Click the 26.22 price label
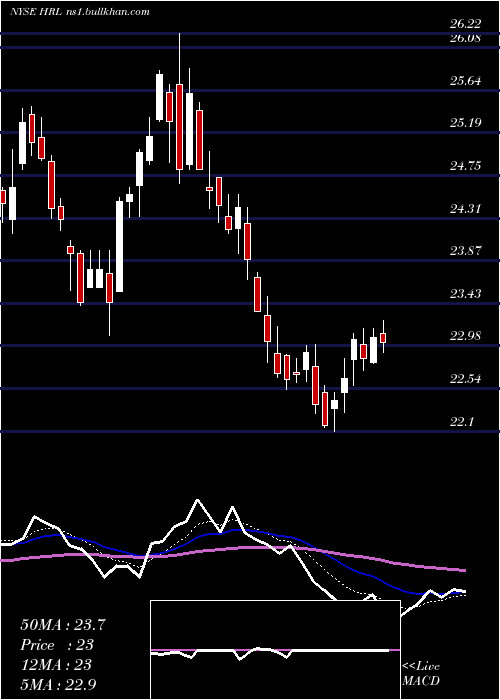Viewport: 500px width, 700px height. pyautogui.click(x=466, y=25)
